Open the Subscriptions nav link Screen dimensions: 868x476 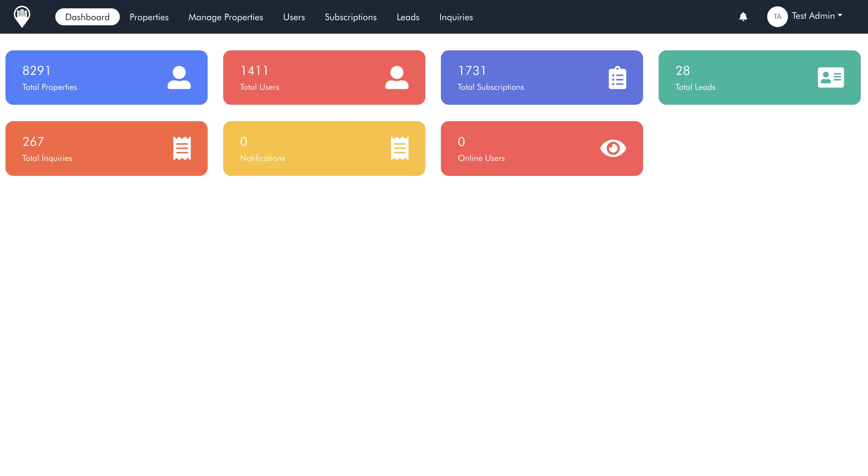350,17
